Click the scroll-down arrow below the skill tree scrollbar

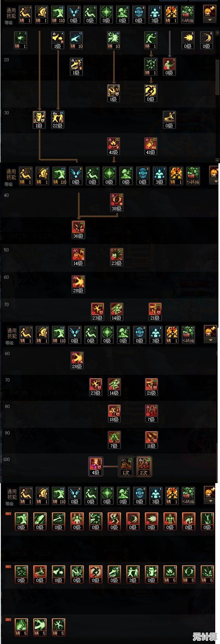217,160
